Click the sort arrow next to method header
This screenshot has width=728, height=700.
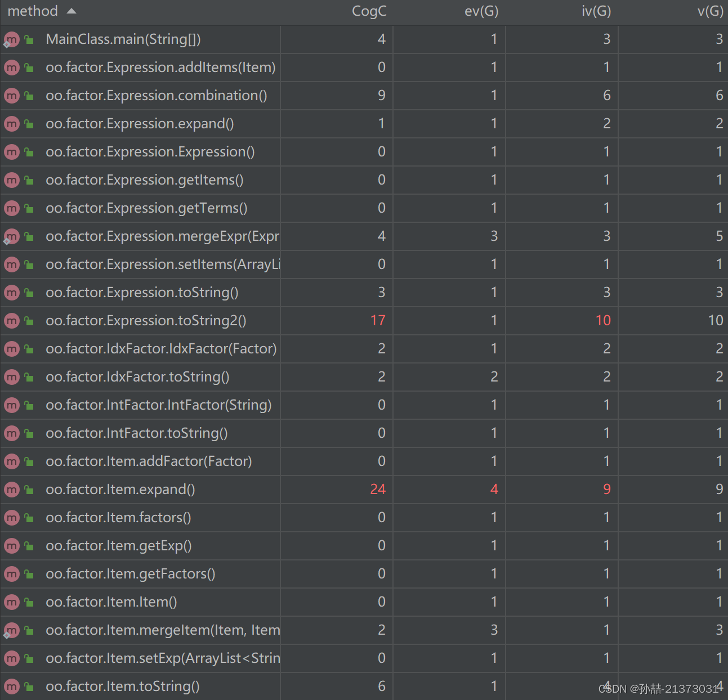(71, 11)
